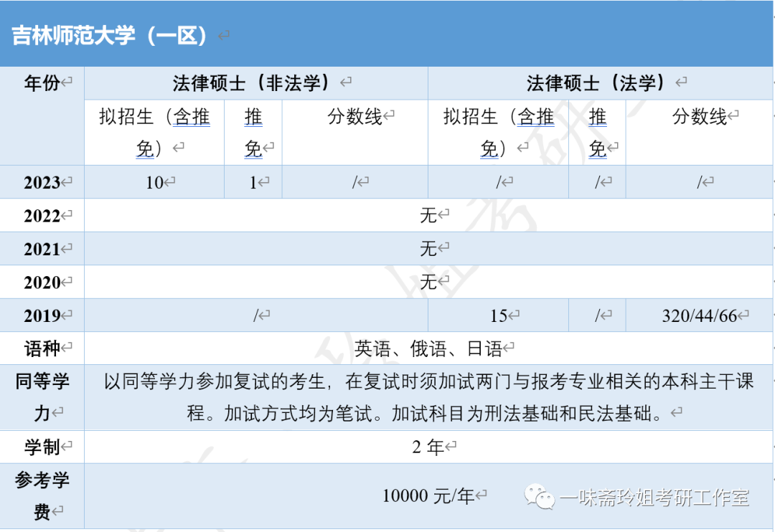Viewport: 775px width, 532px height.
Task: Select the 语种 row label
Action: [42, 348]
